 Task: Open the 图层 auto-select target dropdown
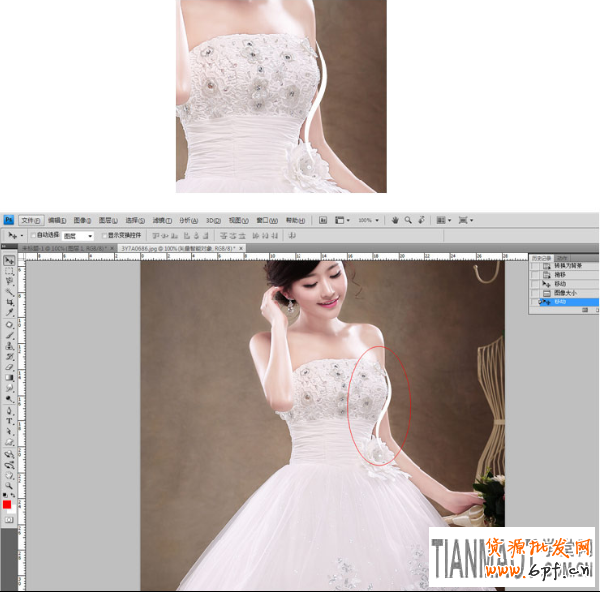coord(79,235)
